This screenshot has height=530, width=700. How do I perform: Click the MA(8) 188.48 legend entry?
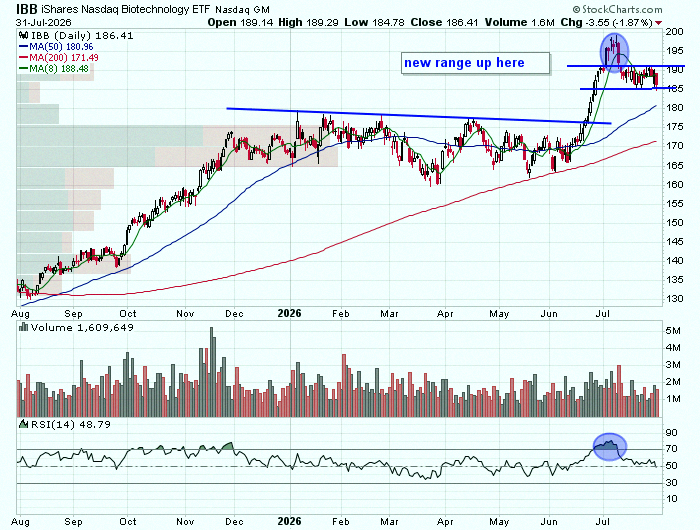54,68
